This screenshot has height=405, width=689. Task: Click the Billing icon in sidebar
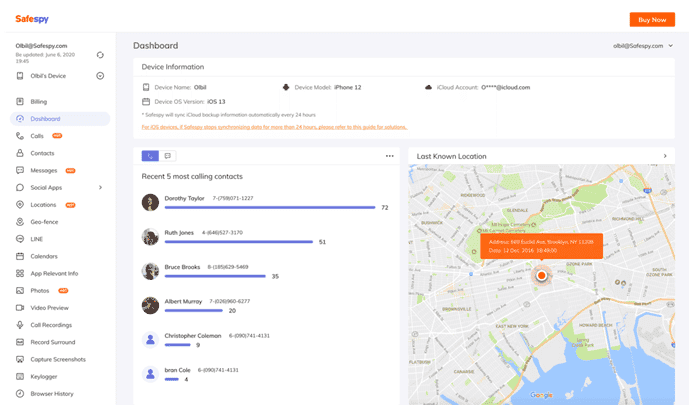20,101
